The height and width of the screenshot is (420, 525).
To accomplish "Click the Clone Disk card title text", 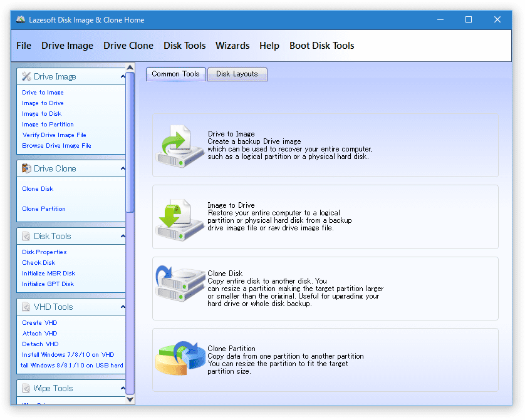I will [x=225, y=274].
